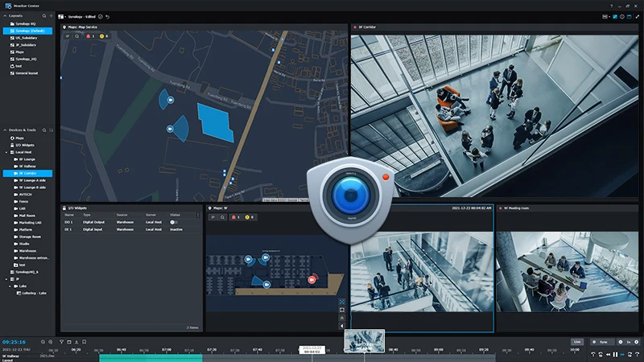
Task: Open the Devices & Tools sort/options icon
Action: 51,130
